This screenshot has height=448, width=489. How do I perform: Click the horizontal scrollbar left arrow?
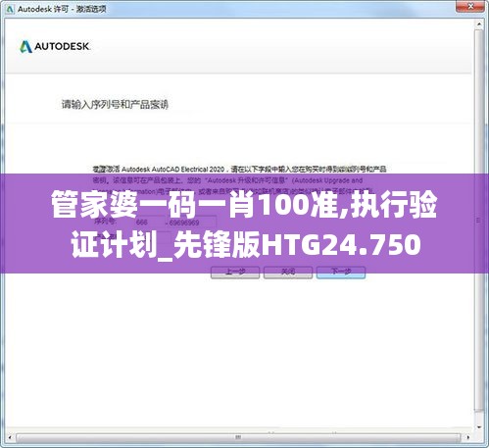[10, 437]
